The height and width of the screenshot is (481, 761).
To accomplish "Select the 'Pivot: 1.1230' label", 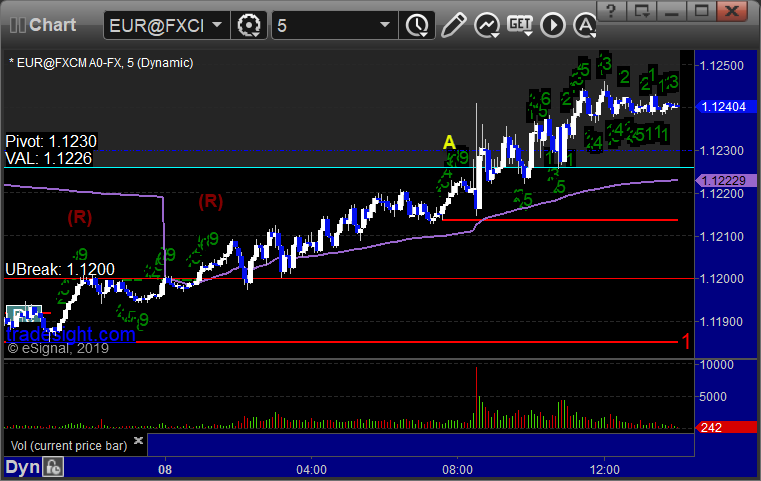I will tap(51, 141).
